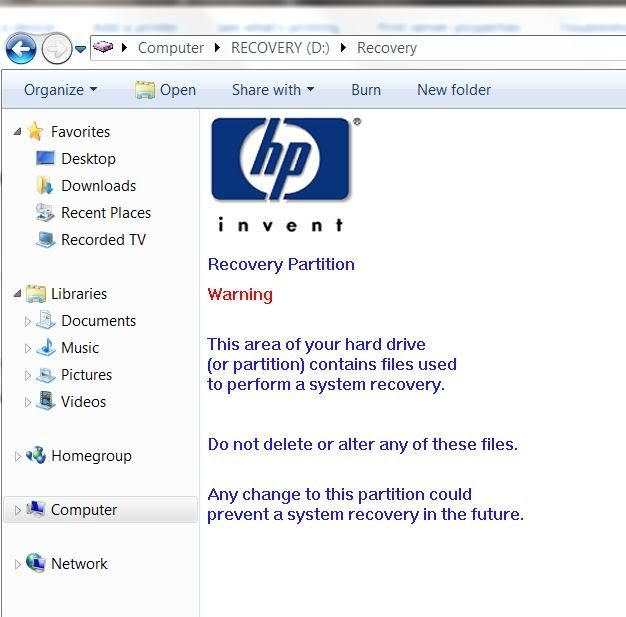
Task: Click Burn in the toolbar
Action: [366, 90]
